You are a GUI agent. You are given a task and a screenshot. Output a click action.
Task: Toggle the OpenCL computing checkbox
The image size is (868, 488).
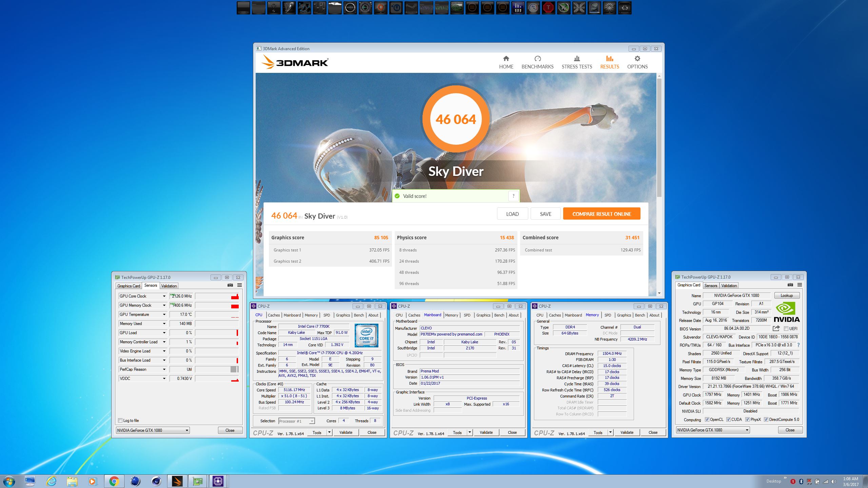pos(707,420)
